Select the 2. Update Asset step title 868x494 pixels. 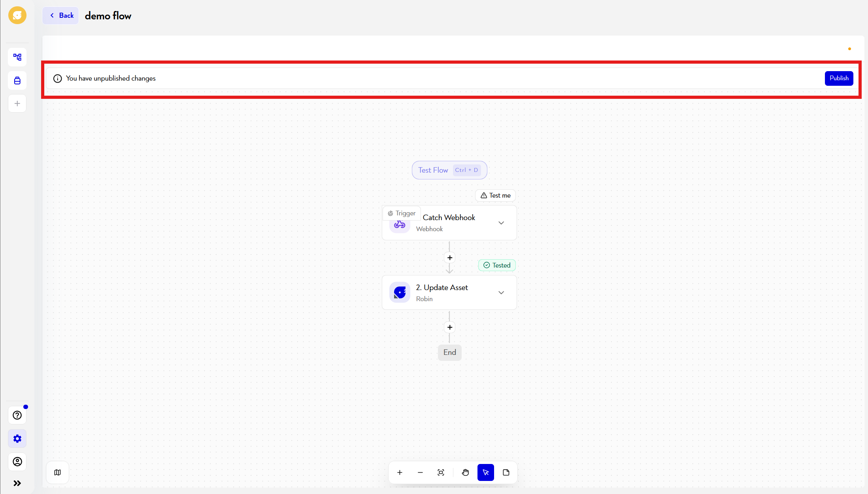click(442, 288)
